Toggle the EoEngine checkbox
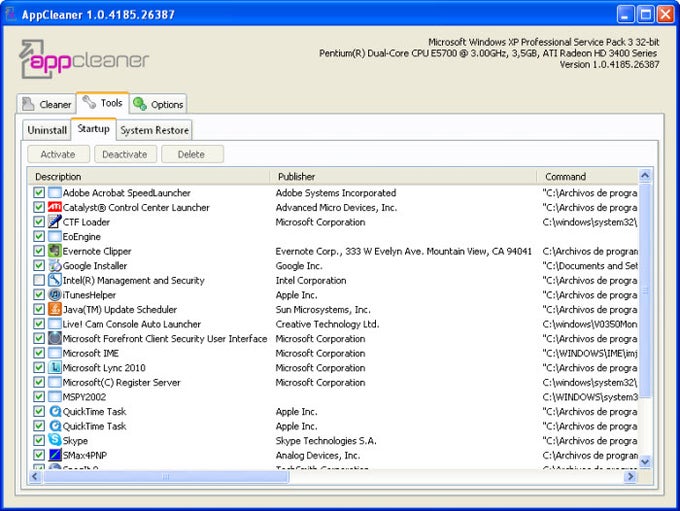 pyautogui.click(x=39, y=236)
